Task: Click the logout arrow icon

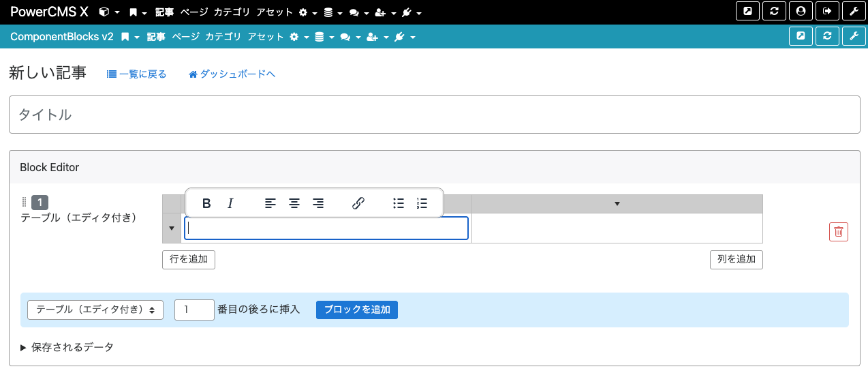Action: [827, 11]
